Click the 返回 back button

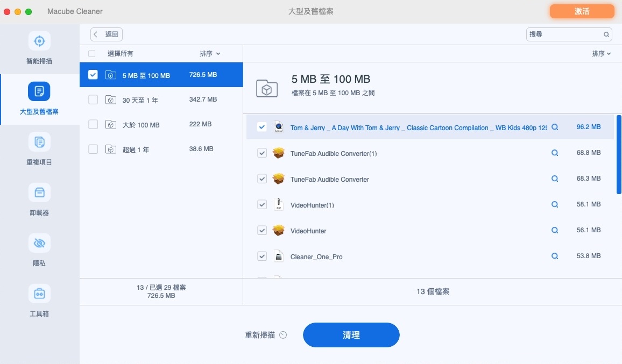[107, 34]
